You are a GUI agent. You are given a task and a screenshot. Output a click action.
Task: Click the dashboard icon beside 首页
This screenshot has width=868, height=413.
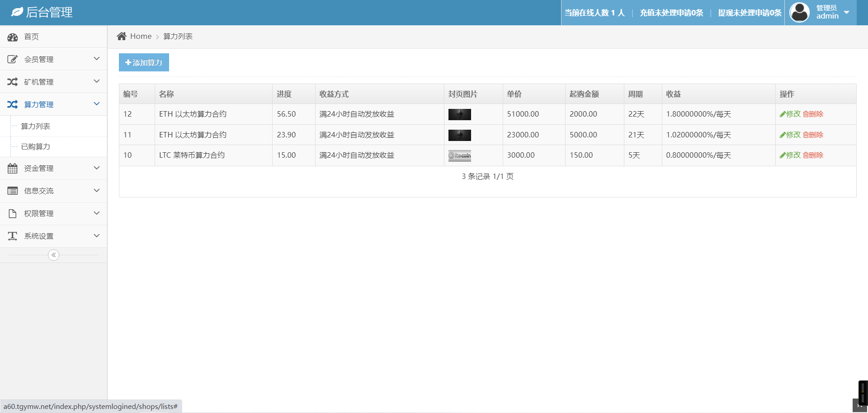pyautogui.click(x=13, y=37)
